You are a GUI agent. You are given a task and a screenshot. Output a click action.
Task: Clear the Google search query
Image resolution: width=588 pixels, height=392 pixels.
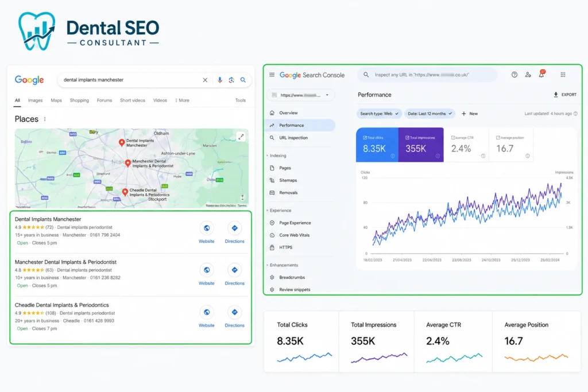pos(205,80)
